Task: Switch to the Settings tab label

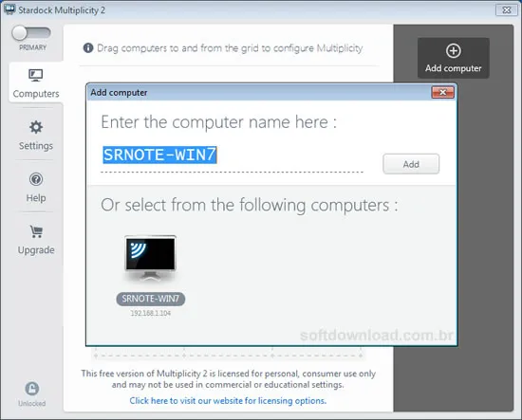Action: (x=36, y=146)
